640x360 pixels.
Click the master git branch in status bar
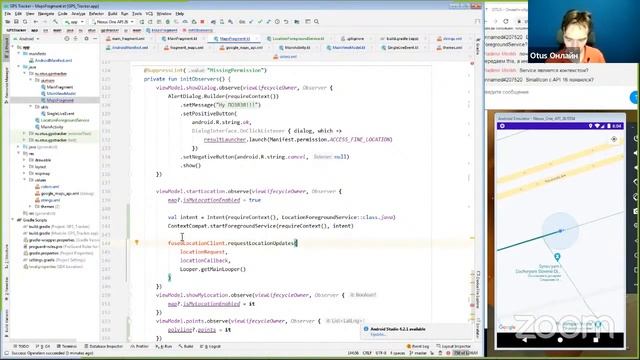(x=419, y=353)
